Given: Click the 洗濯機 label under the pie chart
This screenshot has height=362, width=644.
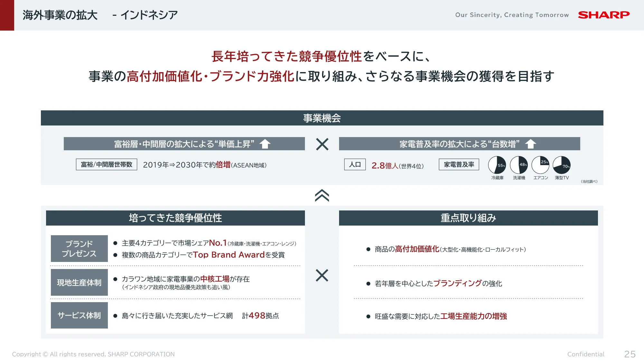Looking at the screenshot, I should point(519,178).
